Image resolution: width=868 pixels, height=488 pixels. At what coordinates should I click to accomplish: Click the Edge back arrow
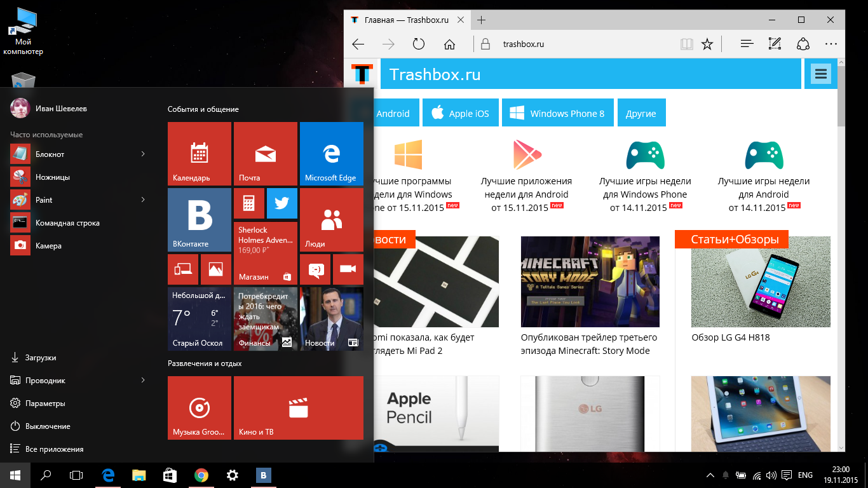point(358,44)
